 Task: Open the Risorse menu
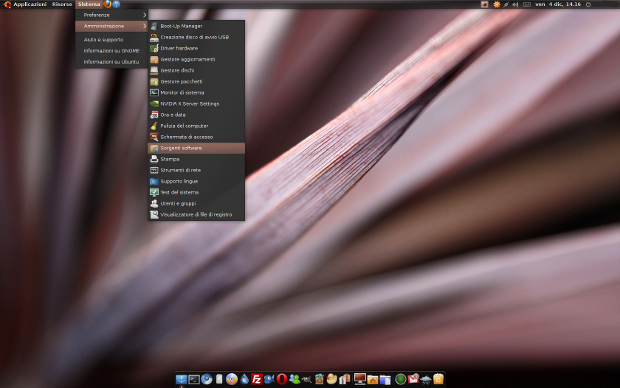point(62,4)
